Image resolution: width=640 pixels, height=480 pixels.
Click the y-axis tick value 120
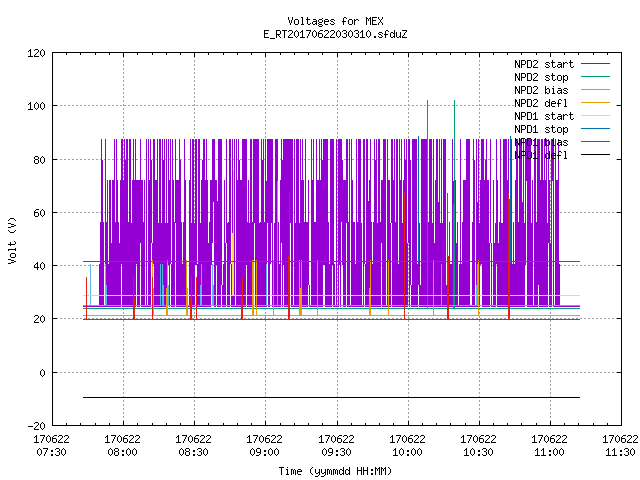(36, 53)
